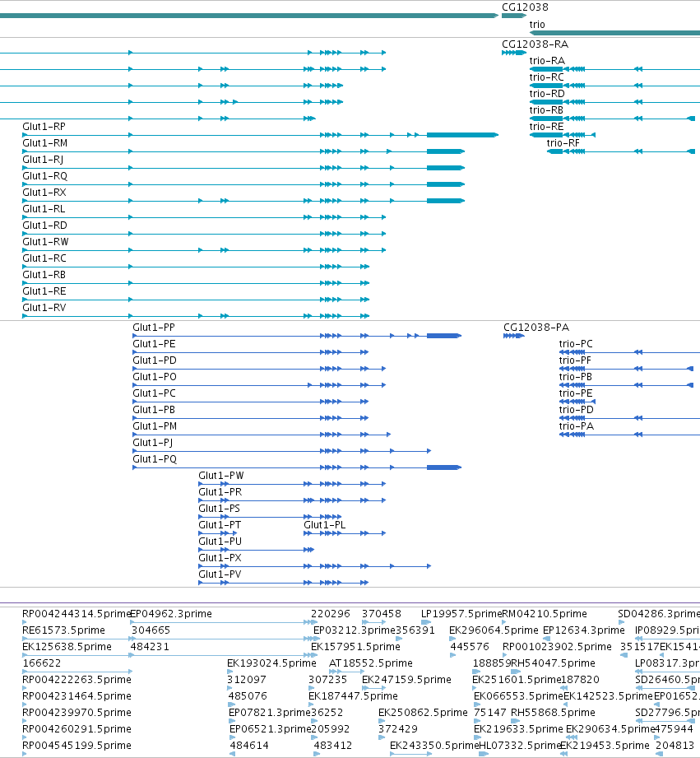Viewport: 700px width, 758px height.
Task: Select the Glut1-PM protein label
Action: (155, 426)
